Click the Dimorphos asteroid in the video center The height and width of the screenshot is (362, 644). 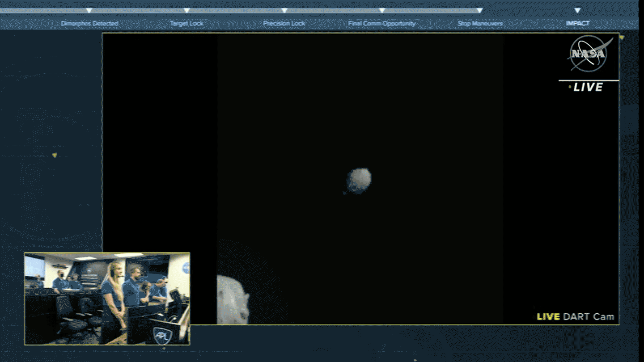tap(359, 181)
